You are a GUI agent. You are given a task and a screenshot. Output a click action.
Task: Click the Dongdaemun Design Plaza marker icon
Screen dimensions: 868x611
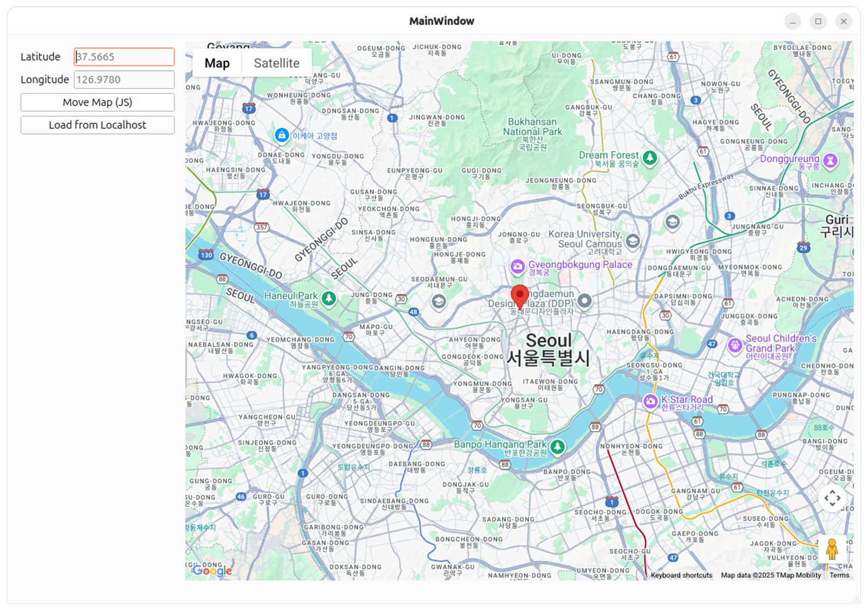(584, 300)
